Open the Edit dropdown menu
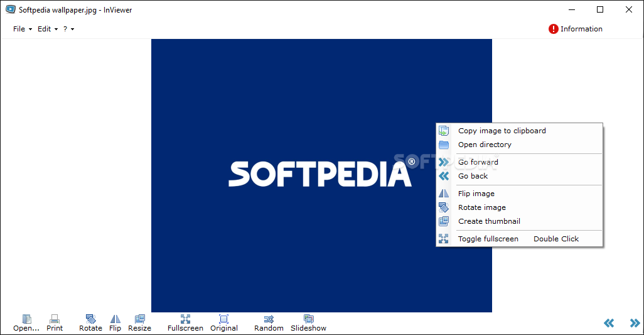644x335 pixels. (x=48, y=29)
